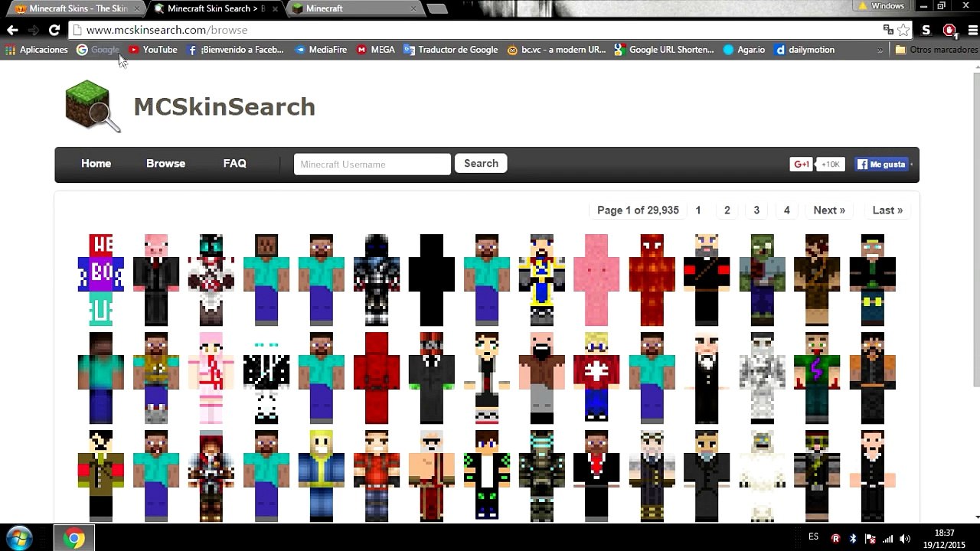Select page 1 in the pagination
This screenshot has width=980, height=551.
(698, 210)
